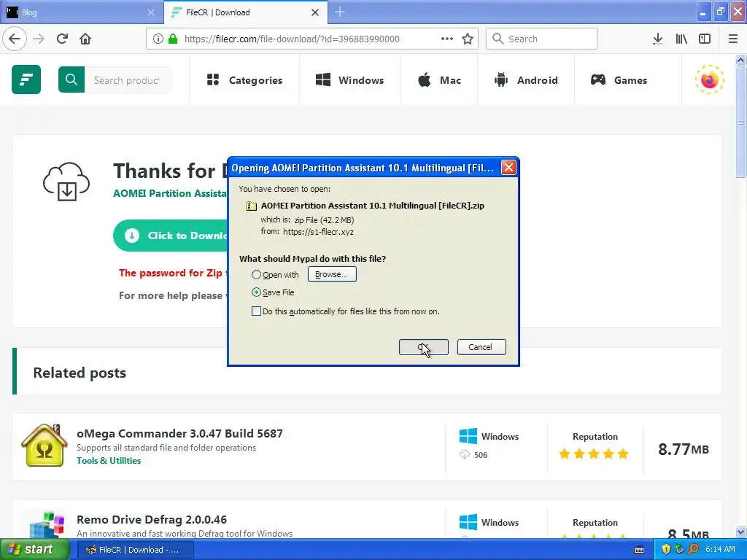The image size is (747, 560).
Task: Click the green site search magnifier button
Action: pos(71,79)
